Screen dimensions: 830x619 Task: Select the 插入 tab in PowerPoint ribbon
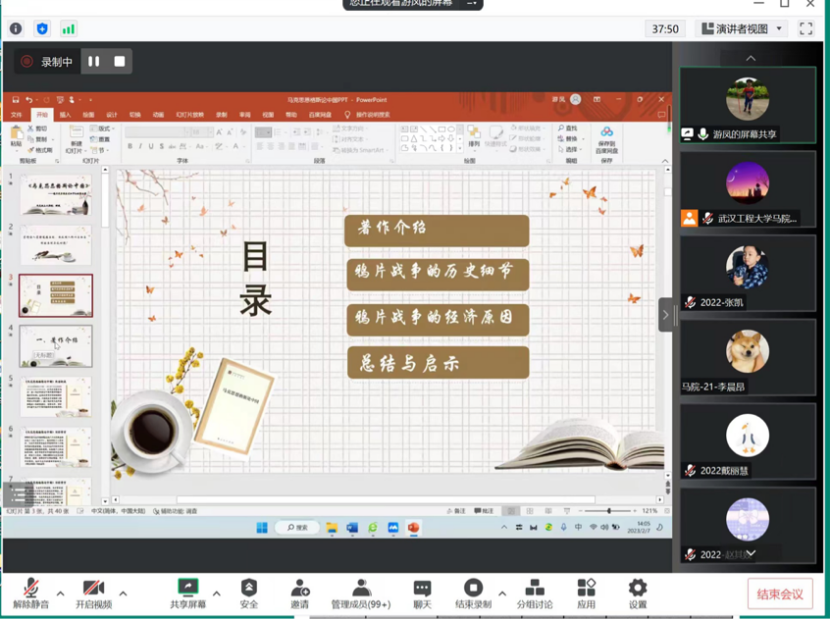(65, 115)
